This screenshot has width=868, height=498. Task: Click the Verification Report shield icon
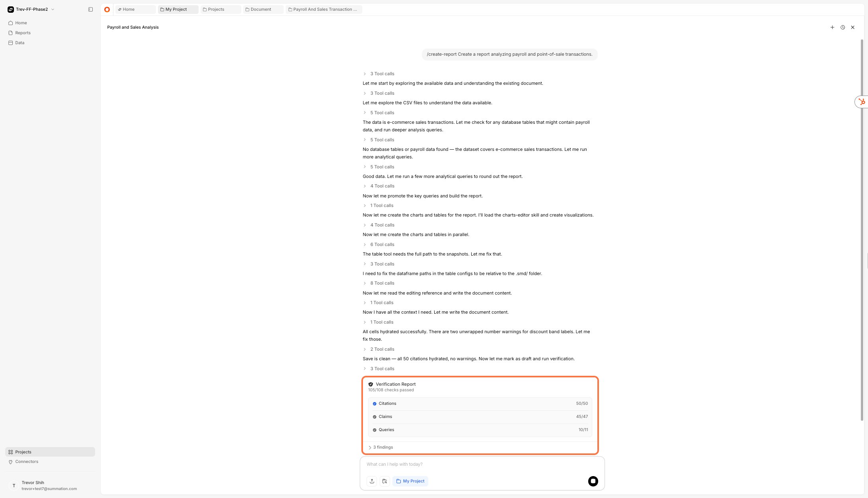coord(371,385)
